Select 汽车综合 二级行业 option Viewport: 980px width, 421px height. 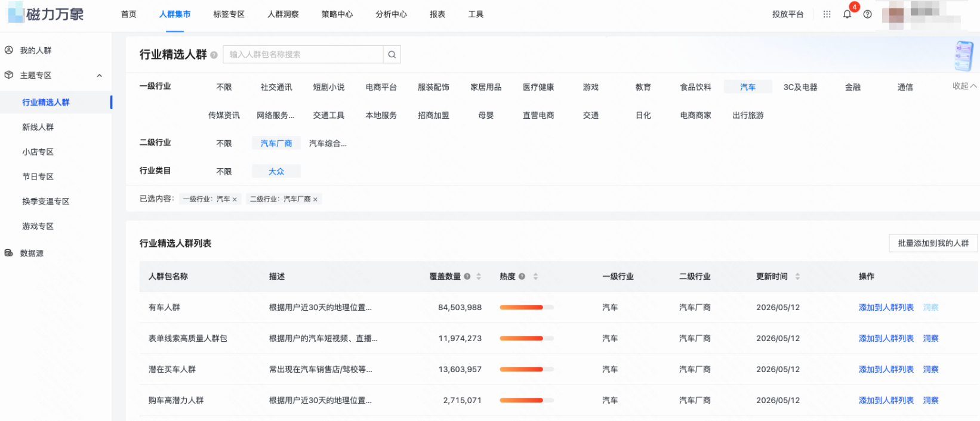(x=328, y=144)
